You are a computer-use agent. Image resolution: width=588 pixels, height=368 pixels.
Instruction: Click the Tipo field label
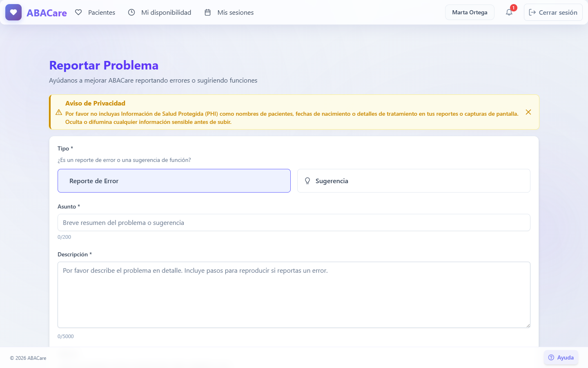click(65, 148)
